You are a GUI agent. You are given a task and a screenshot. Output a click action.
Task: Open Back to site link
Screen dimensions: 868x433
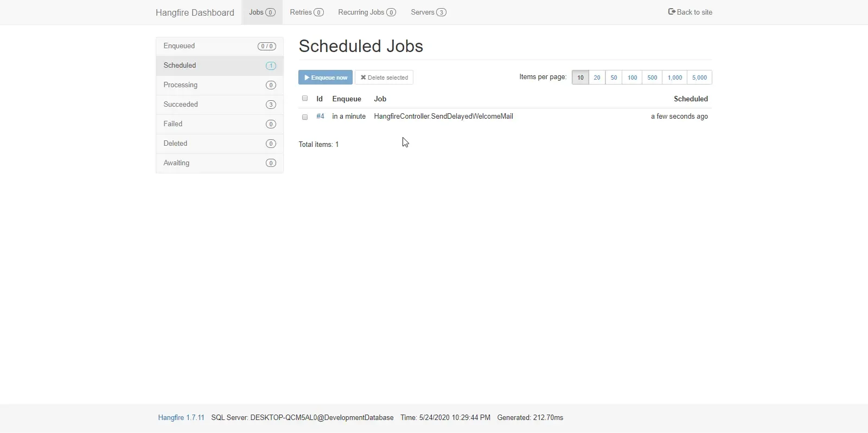coord(690,12)
